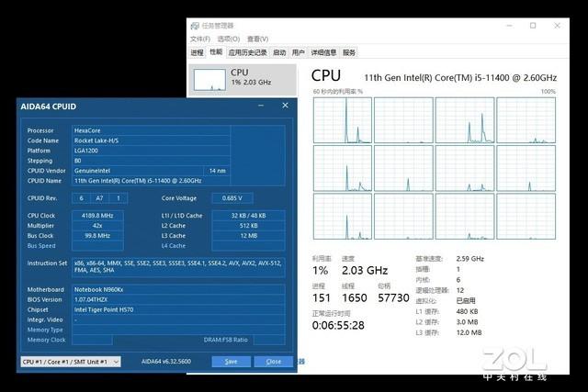Switch to the 启动 tab

pos(279,52)
